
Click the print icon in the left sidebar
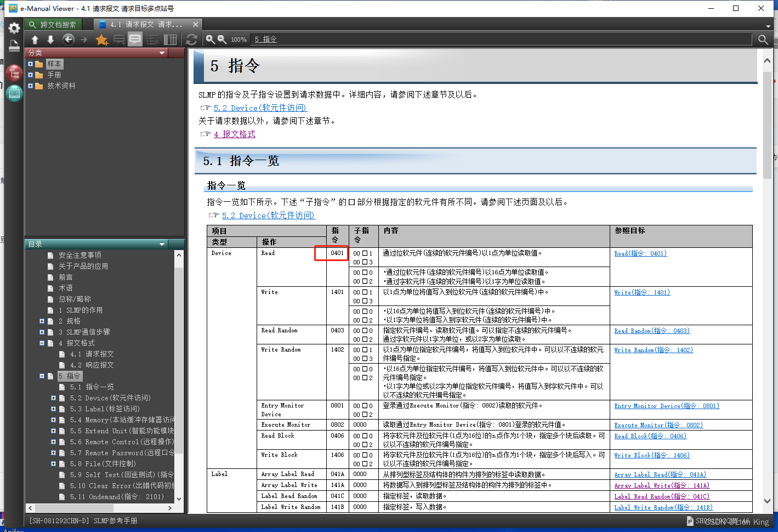14,46
